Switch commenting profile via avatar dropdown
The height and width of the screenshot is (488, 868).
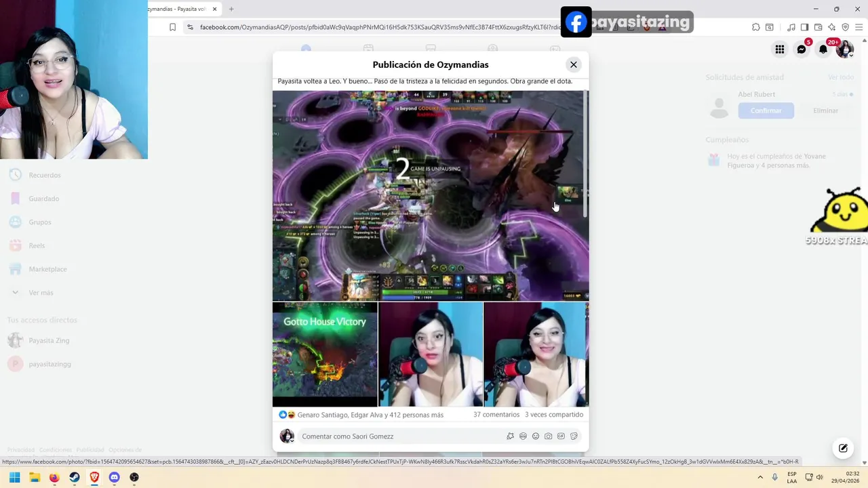click(x=287, y=436)
